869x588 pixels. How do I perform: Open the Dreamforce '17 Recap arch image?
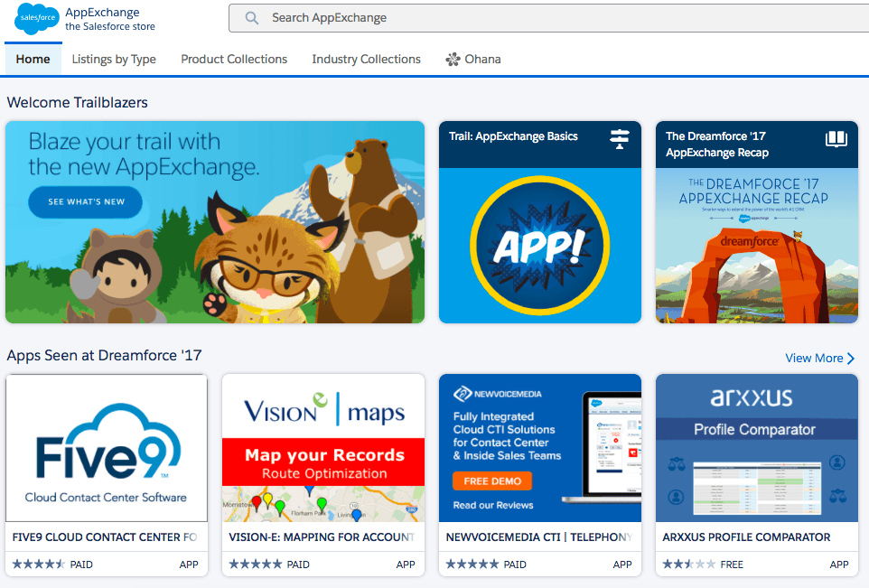[x=756, y=246]
